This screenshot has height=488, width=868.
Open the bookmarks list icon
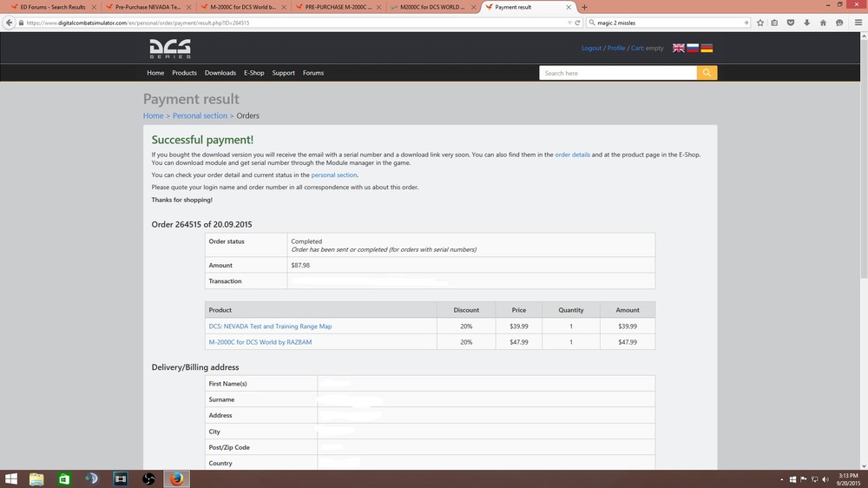(774, 23)
